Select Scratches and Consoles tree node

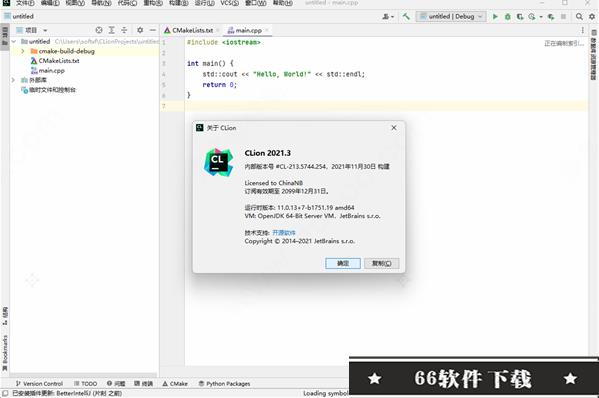[49, 90]
